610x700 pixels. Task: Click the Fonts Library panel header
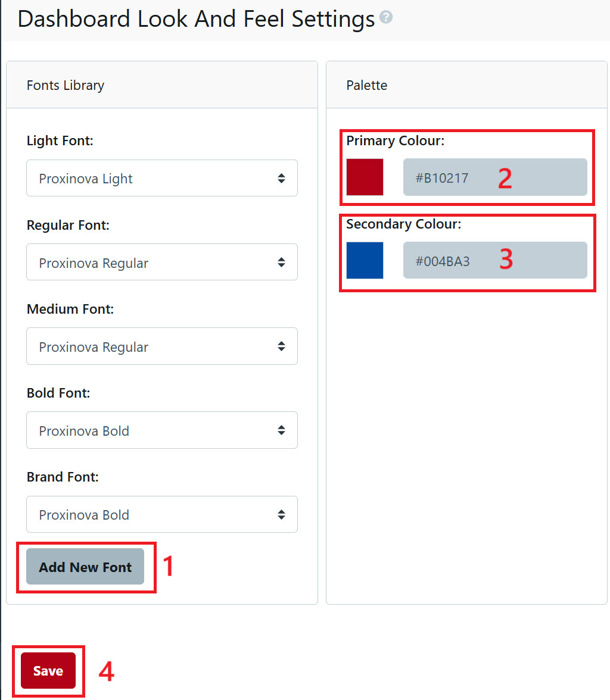tap(66, 85)
